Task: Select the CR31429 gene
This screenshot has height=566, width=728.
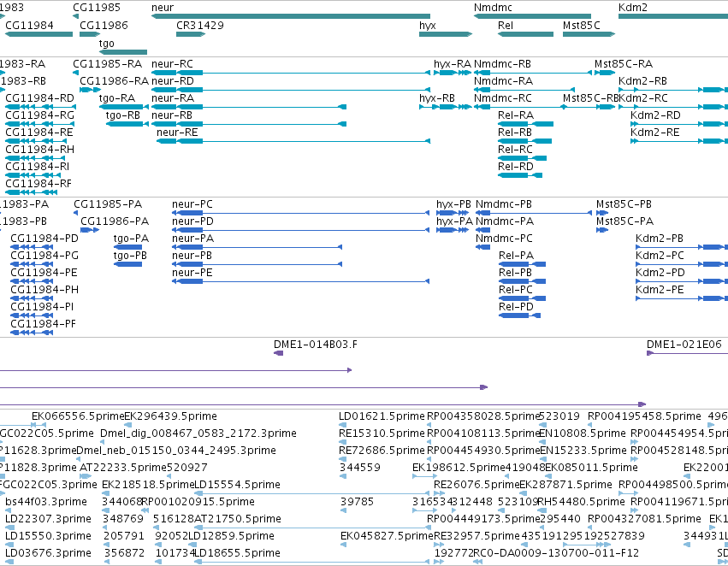Action: tap(191, 34)
